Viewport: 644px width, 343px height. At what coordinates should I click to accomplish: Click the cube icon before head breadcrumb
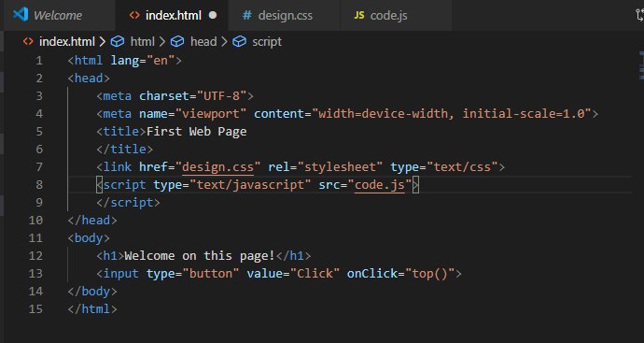pyautogui.click(x=177, y=41)
